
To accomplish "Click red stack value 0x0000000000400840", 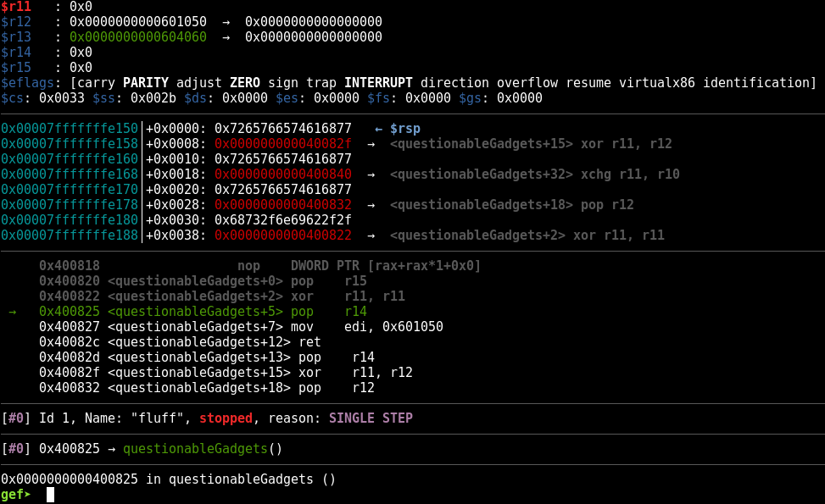I will click(283, 174).
